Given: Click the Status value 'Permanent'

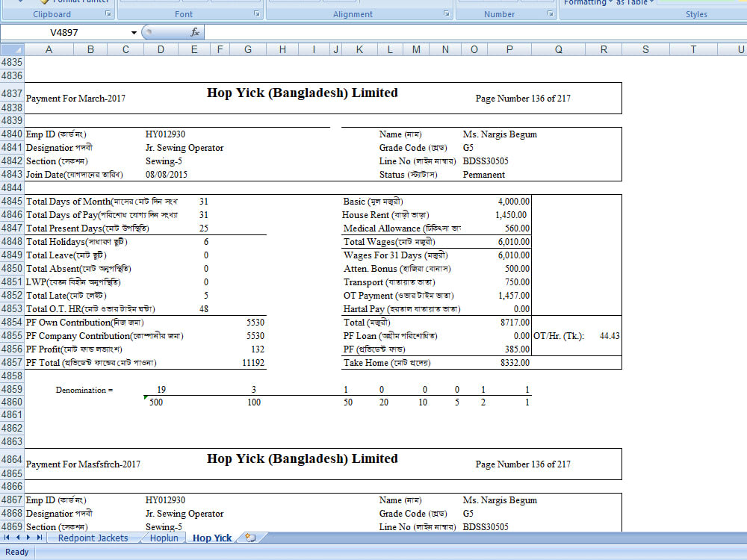Looking at the screenshot, I should (483, 174).
